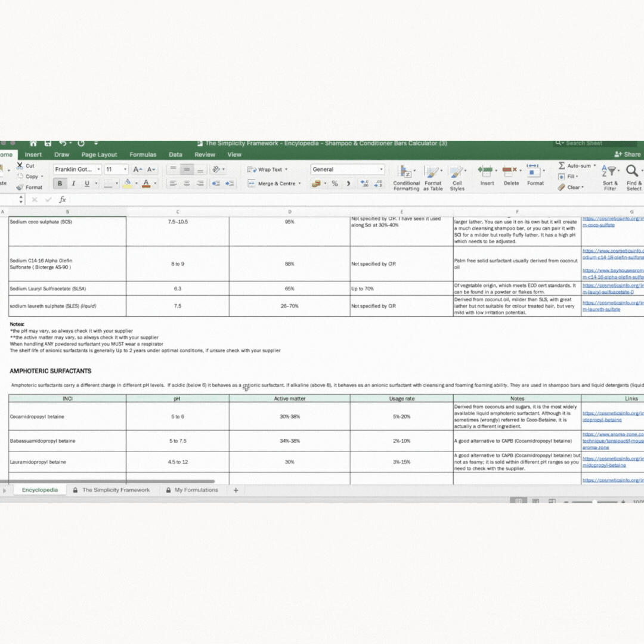Open Cell Styles gallery
Image resolution: width=644 pixels, height=644 pixels.
[457, 178]
